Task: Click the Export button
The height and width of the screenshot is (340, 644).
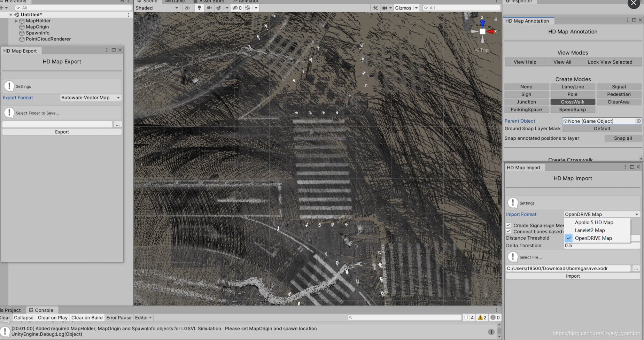Action: 62,132
